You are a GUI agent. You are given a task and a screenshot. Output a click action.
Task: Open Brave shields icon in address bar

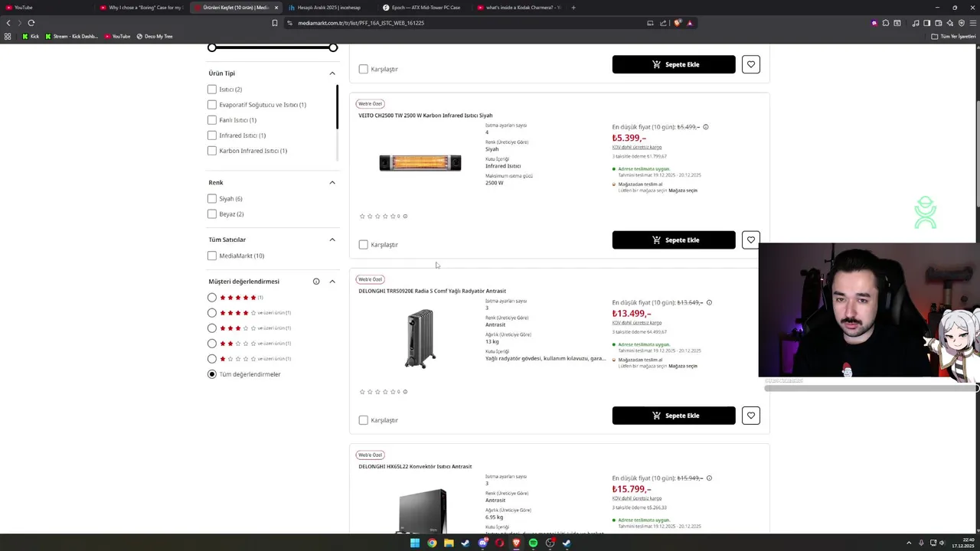677,23
